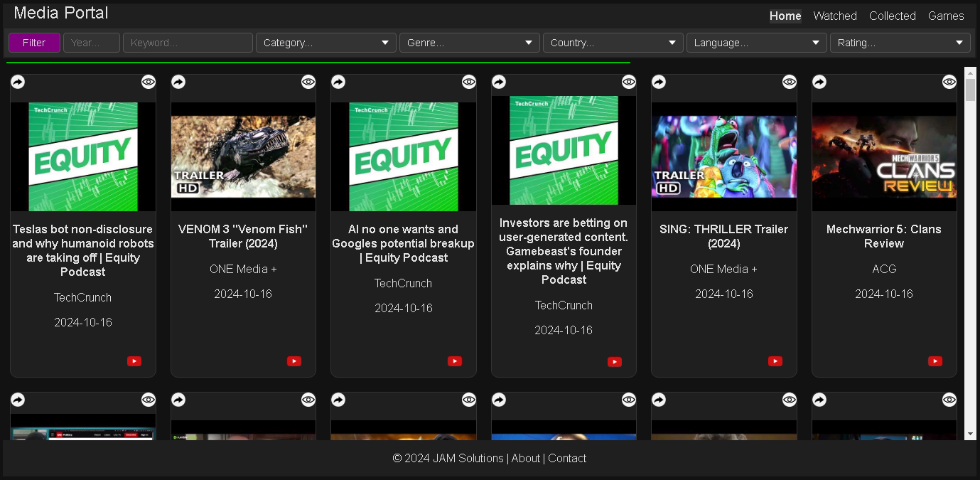The width and height of the screenshot is (980, 480).
Task: Click the date under Mechwarrior 5 card
Action: [884, 294]
